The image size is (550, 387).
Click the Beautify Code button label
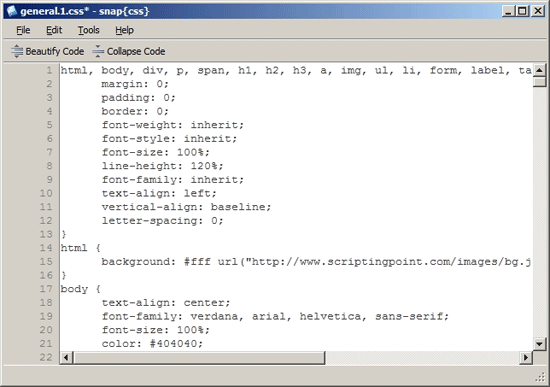click(x=55, y=52)
